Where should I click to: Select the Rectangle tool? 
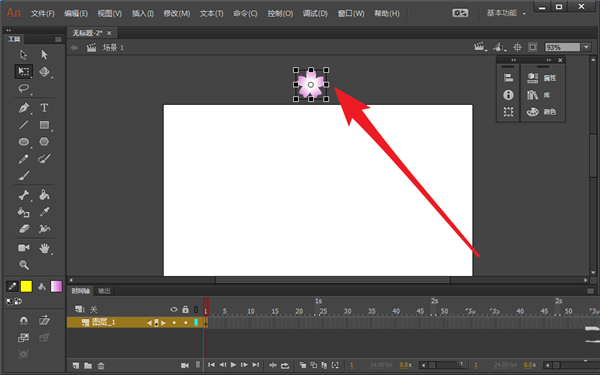pos(44,125)
